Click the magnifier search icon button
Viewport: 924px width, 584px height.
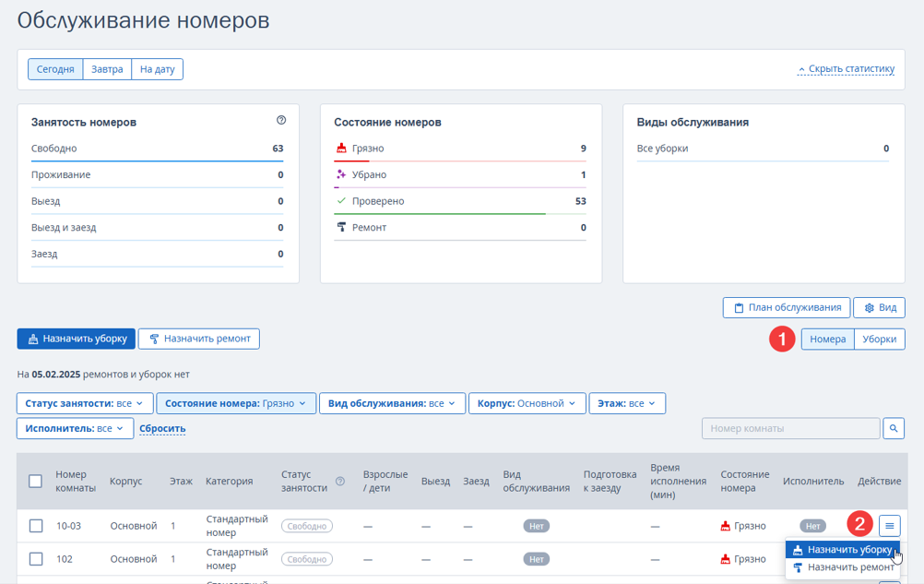[x=894, y=428]
